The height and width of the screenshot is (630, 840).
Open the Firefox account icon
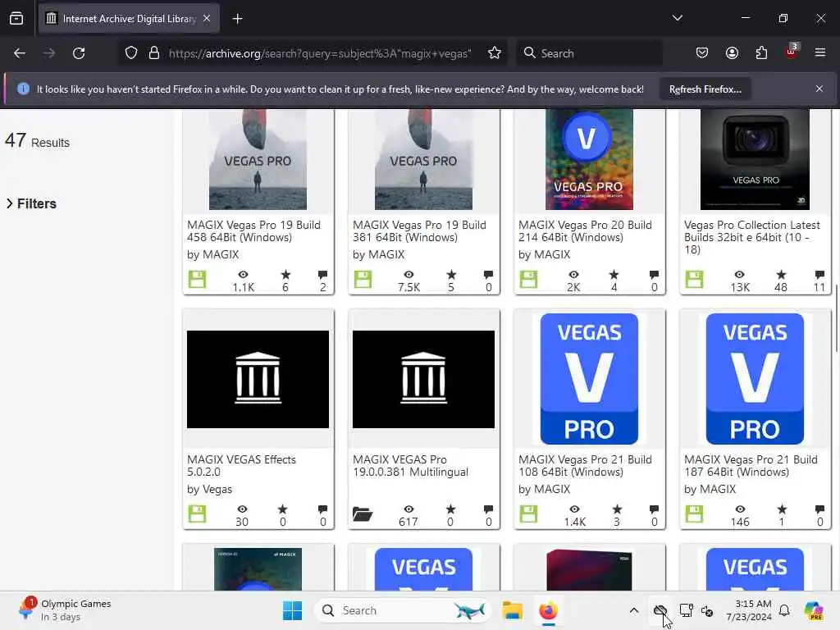[x=732, y=53]
